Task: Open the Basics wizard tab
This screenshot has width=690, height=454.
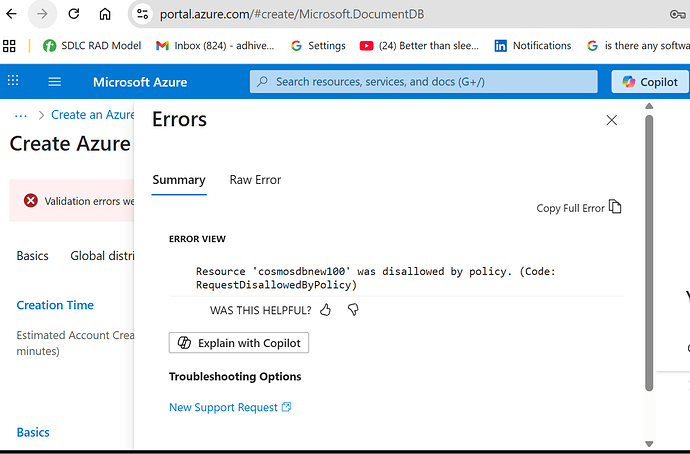Action: click(33, 256)
